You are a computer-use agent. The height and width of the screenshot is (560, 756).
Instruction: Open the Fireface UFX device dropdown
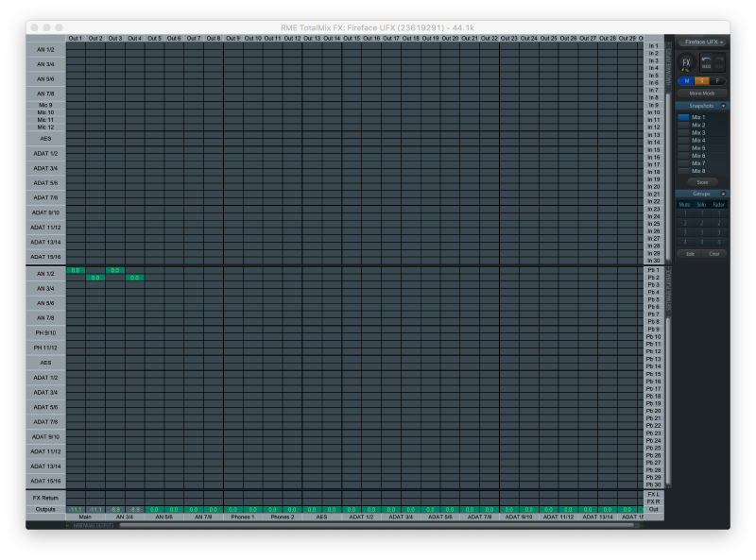point(703,42)
